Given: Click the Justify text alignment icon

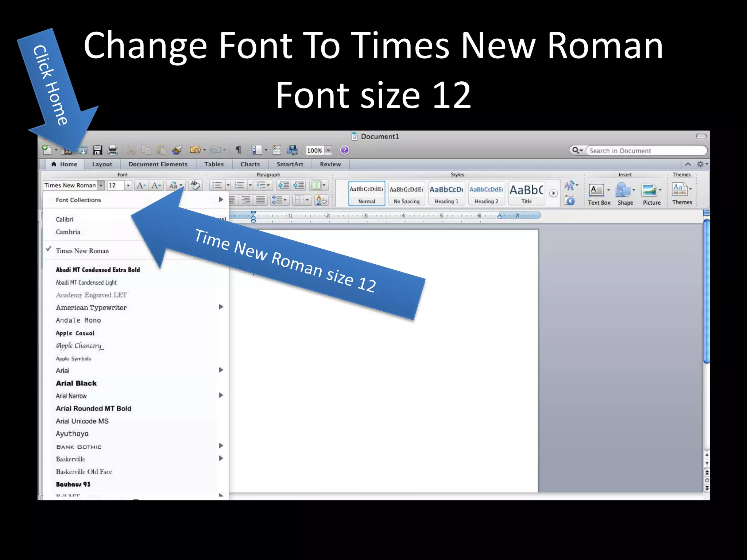Looking at the screenshot, I should coord(260,200).
